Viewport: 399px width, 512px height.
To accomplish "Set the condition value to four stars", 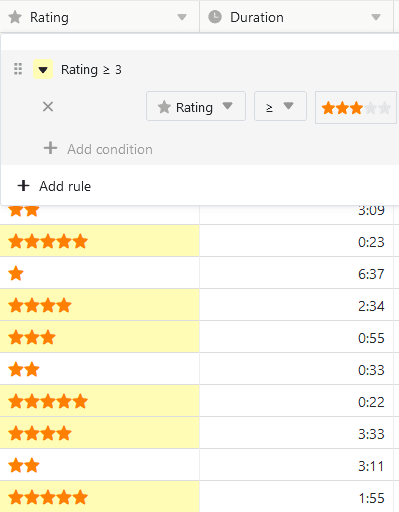I will coord(371,108).
